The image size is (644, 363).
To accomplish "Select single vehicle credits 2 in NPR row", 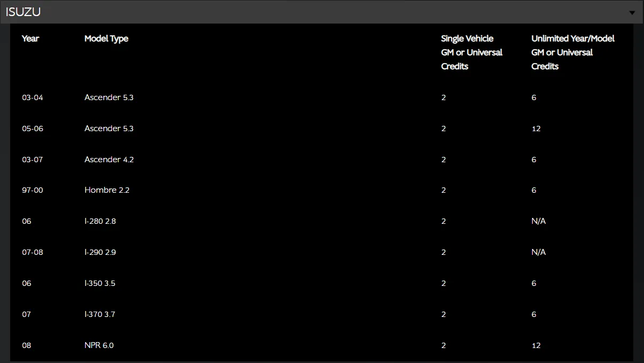I will click(444, 345).
